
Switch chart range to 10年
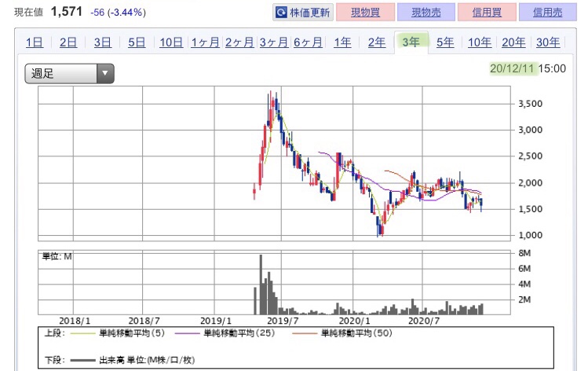point(479,42)
